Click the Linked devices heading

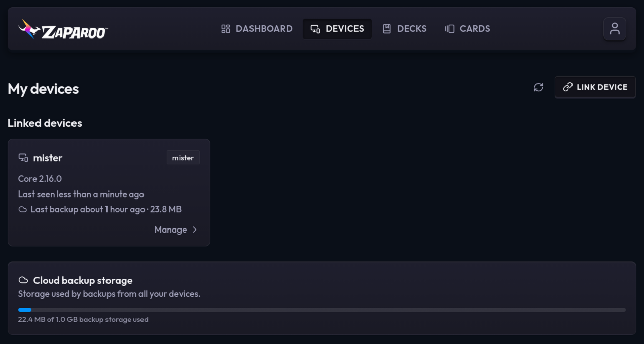(45, 123)
